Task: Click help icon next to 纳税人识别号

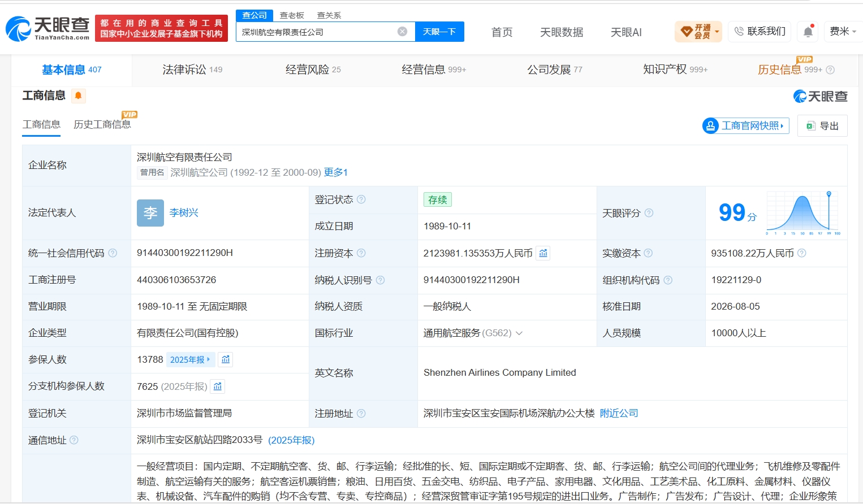Action: point(380,280)
